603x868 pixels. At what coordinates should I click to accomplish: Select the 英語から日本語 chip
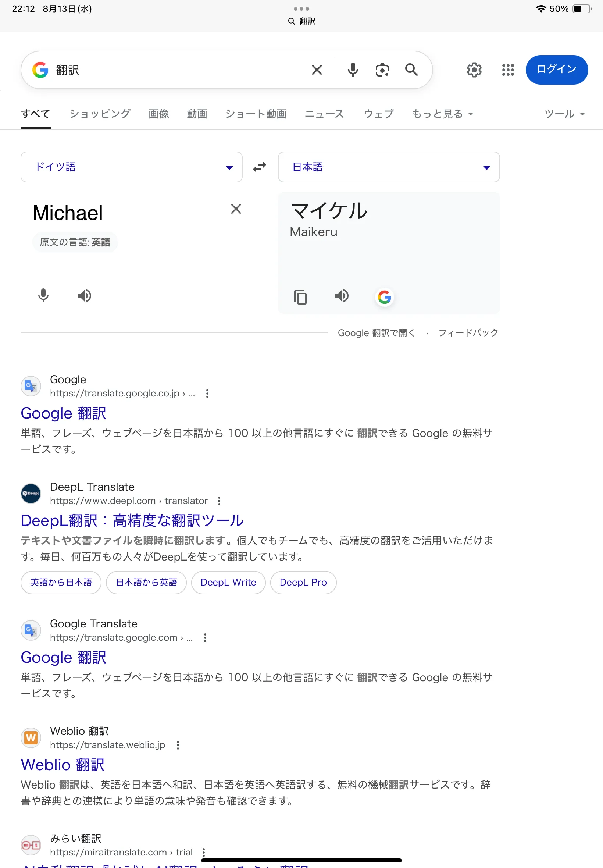(x=61, y=582)
